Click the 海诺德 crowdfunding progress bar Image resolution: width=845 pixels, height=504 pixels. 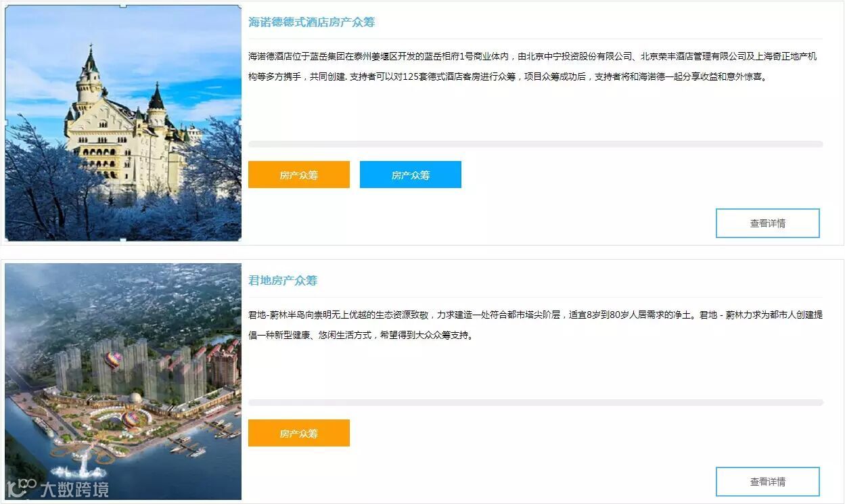(536, 144)
